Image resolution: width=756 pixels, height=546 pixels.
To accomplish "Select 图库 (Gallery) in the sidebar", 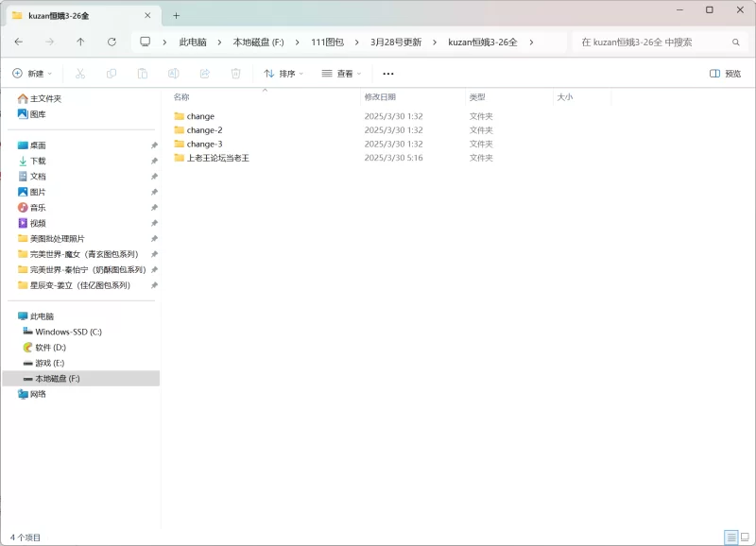I will pos(38,114).
